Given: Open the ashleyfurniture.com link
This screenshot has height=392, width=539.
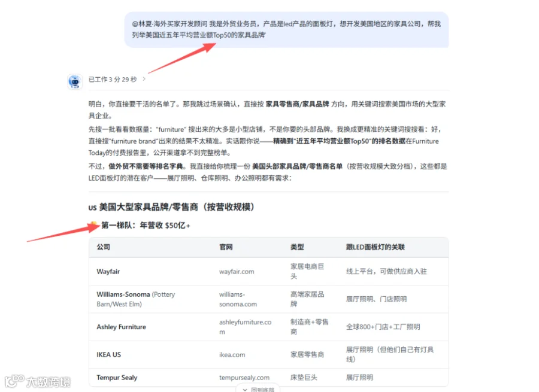Looking at the screenshot, I should (245, 327).
